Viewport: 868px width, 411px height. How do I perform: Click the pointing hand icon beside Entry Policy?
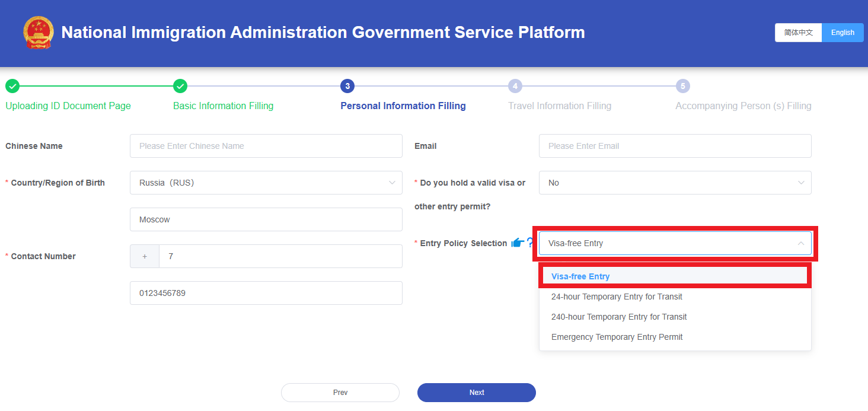(517, 243)
